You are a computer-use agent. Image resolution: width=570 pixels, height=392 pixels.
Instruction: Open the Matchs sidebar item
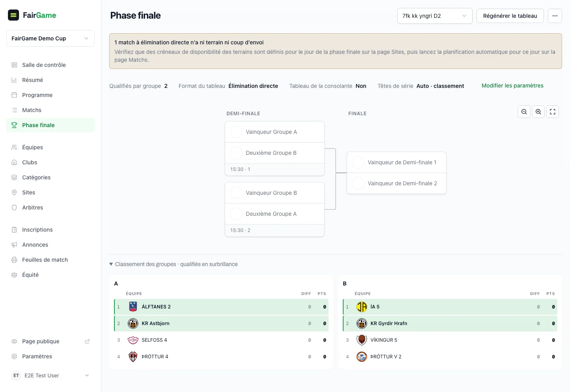[50, 110]
